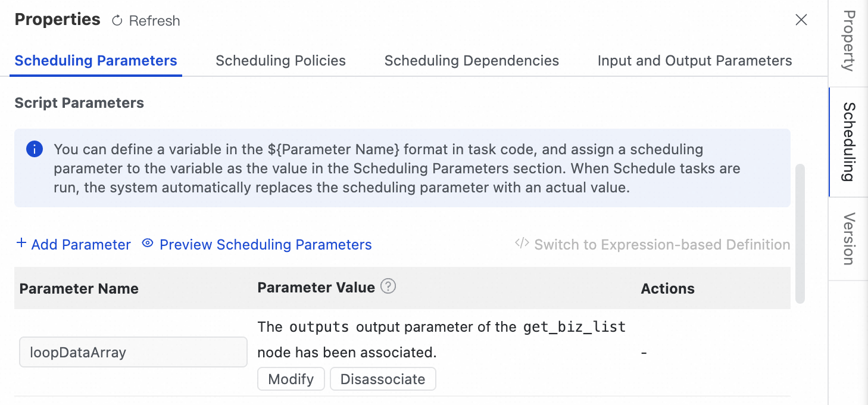Select the Scheduling Parameters tab

click(x=96, y=61)
